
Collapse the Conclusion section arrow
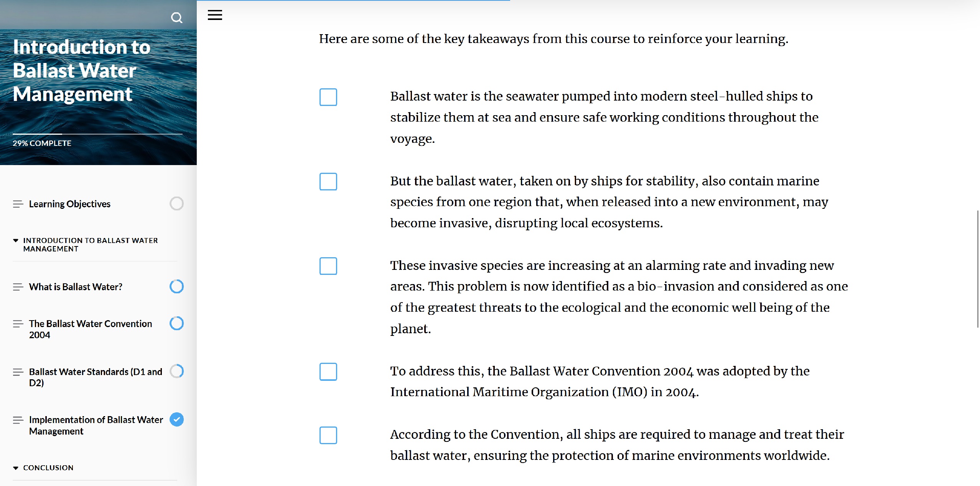click(16, 468)
